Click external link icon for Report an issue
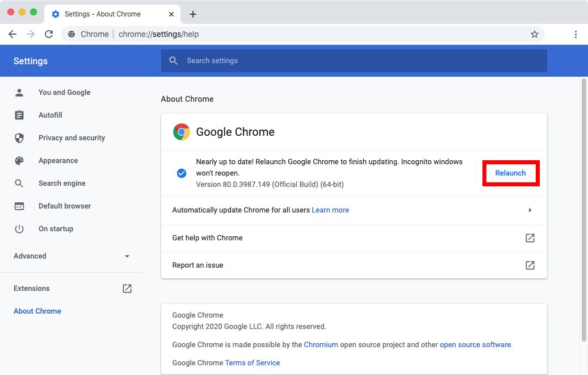The height and width of the screenshot is (375, 588). (x=530, y=265)
